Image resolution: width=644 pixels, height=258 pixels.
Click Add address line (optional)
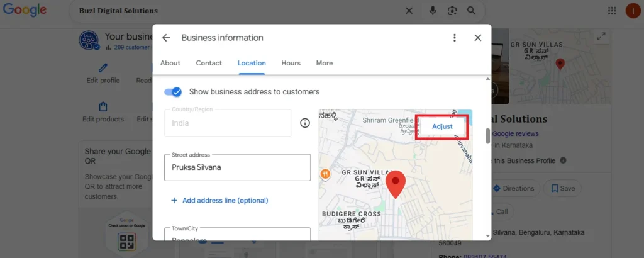tap(219, 201)
